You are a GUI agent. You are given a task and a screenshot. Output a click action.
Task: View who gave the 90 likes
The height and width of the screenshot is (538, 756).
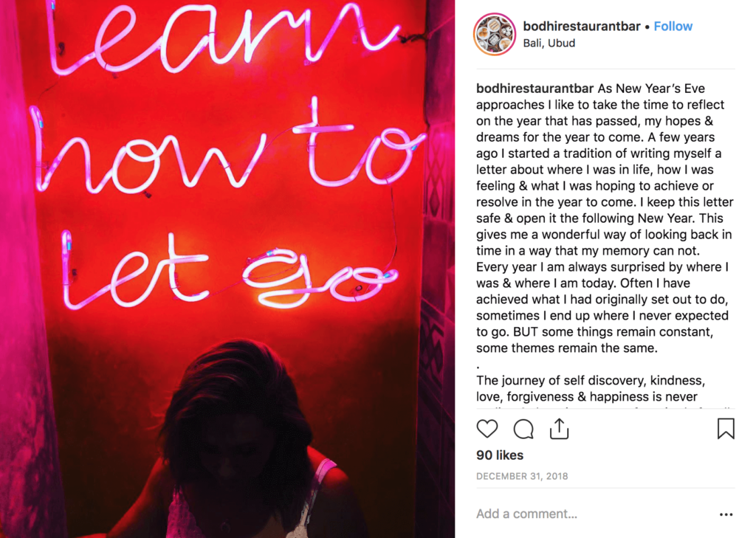(x=500, y=455)
